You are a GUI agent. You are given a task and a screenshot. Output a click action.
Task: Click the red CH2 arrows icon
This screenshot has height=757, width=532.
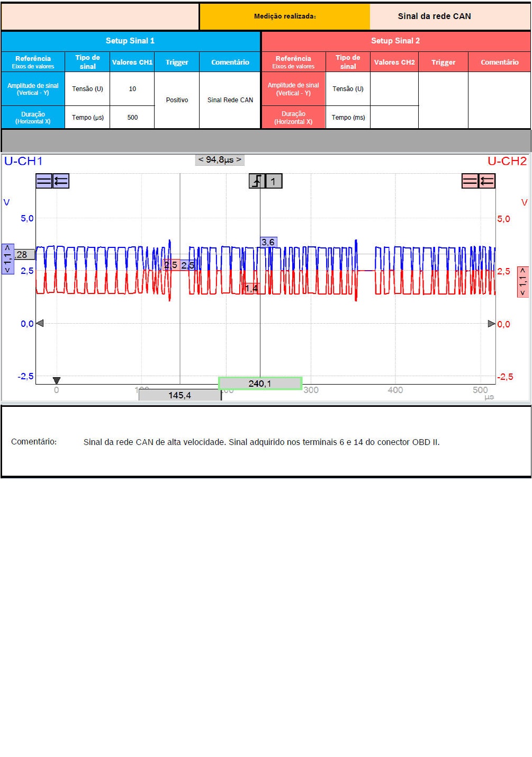point(487,181)
